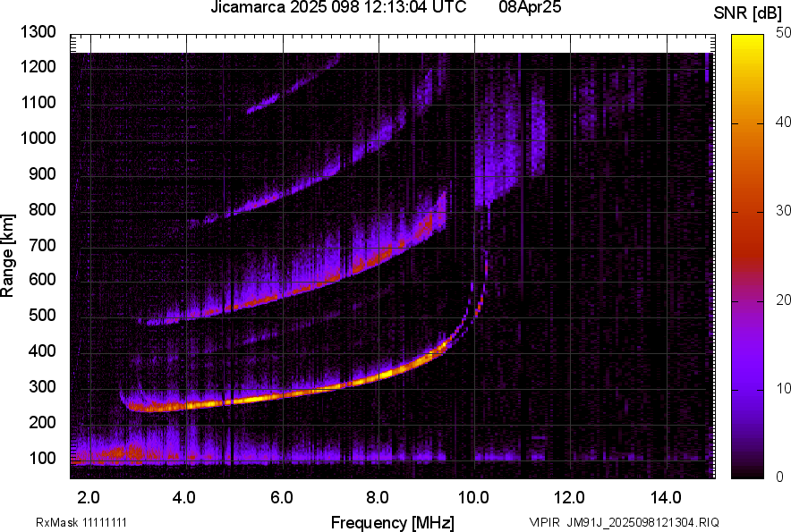The image size is (791, 532).
Task: Click the colorbar tick label '50'
Action: tap(784, 33)
